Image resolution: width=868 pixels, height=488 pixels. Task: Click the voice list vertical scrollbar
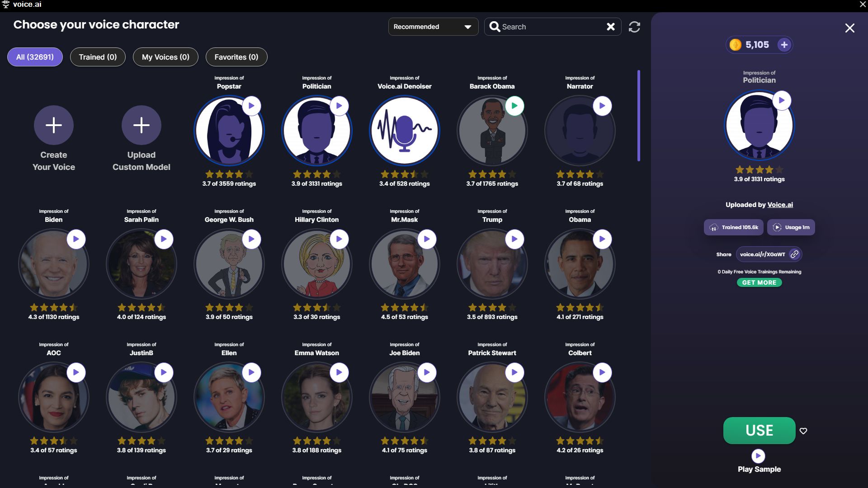[x=639, y=116]
